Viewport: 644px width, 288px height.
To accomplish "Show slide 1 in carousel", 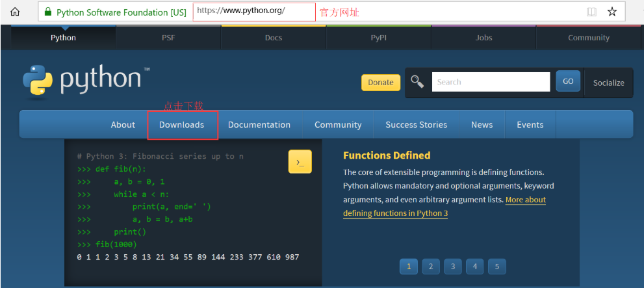I will click(409, 267).
